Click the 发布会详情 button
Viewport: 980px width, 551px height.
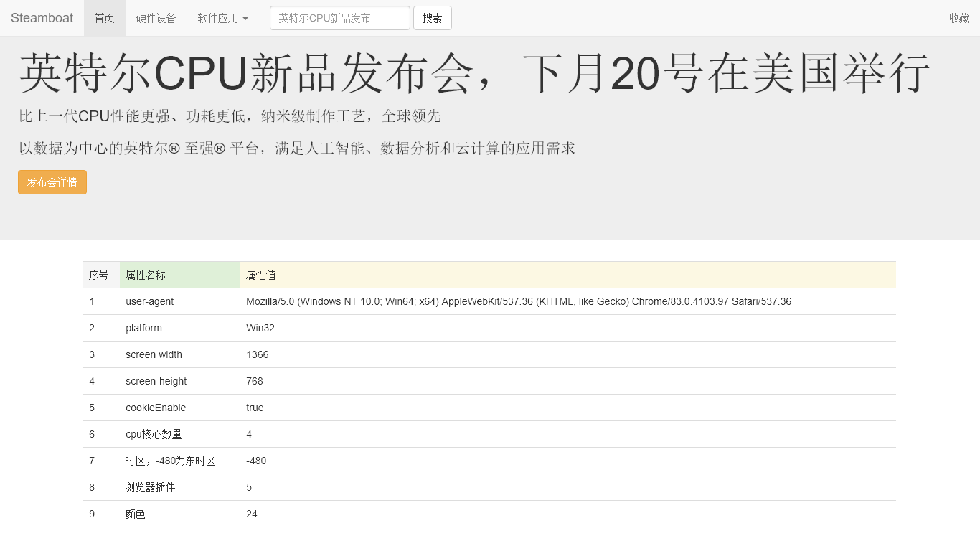coord(52,182)
